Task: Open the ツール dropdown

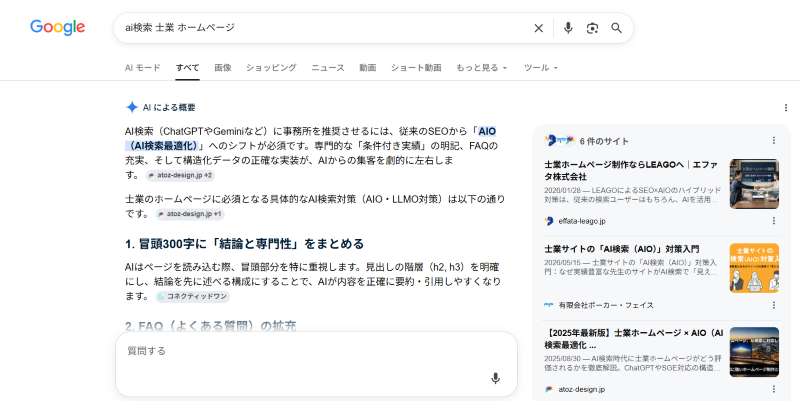Action: pos(541,68)
